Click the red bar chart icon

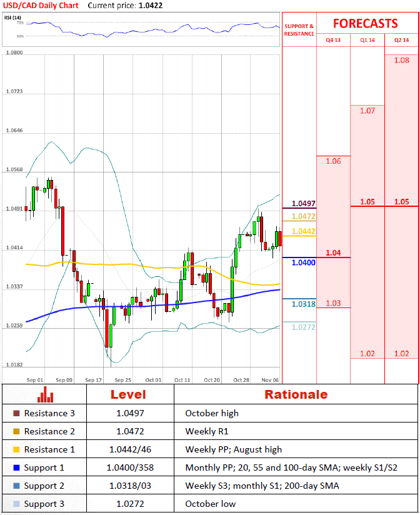pos(45,394)
